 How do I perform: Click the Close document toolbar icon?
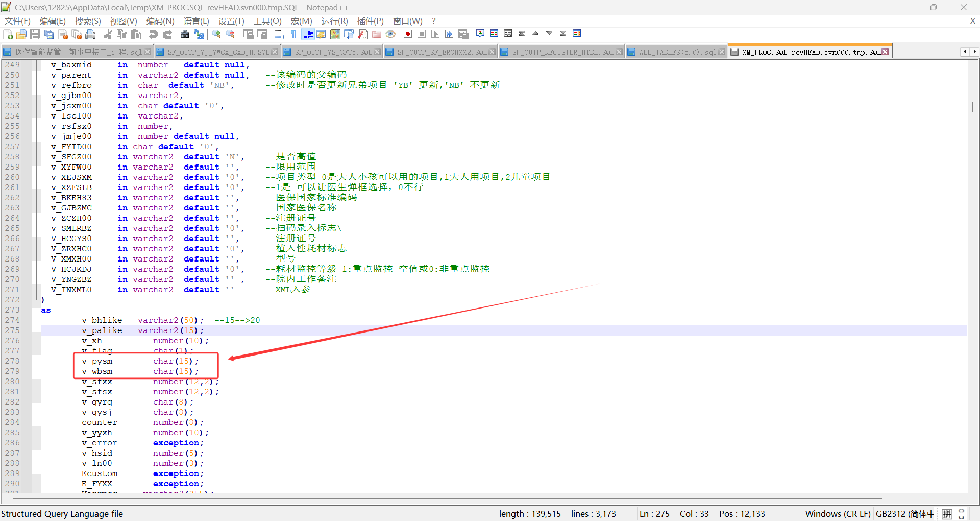click(x=63, y=34)
